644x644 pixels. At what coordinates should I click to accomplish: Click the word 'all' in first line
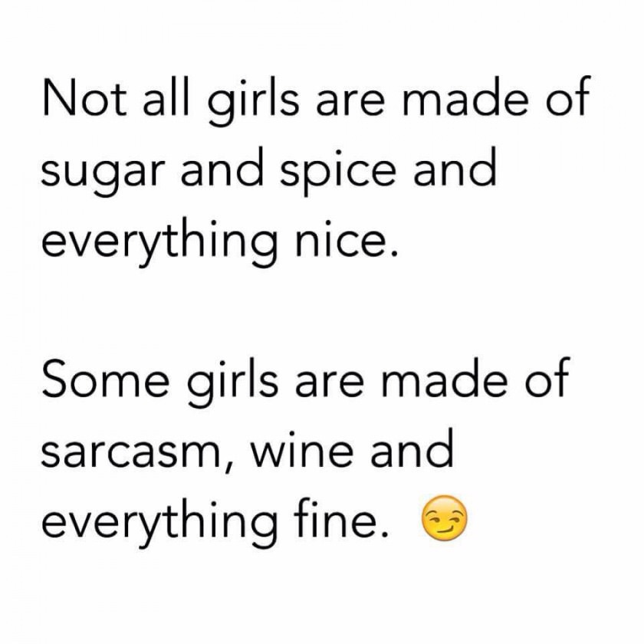point(167,97)
